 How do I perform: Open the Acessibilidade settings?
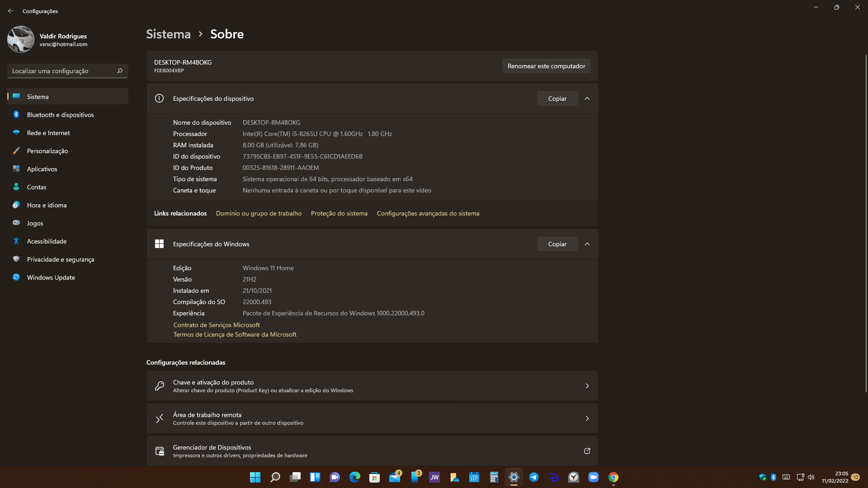pos(47,241)
